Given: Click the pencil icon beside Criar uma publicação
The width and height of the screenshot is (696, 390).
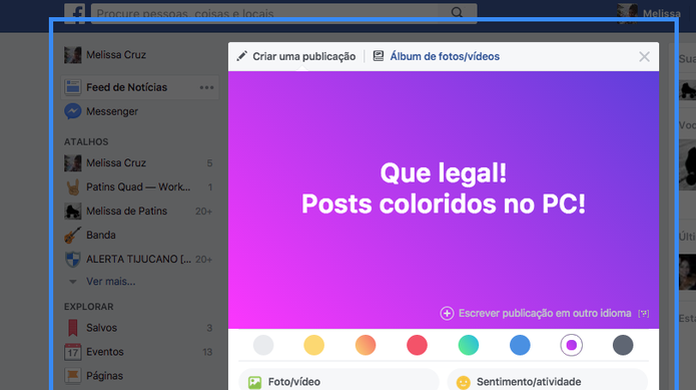Looking at the screenshot, I should 242,56.
